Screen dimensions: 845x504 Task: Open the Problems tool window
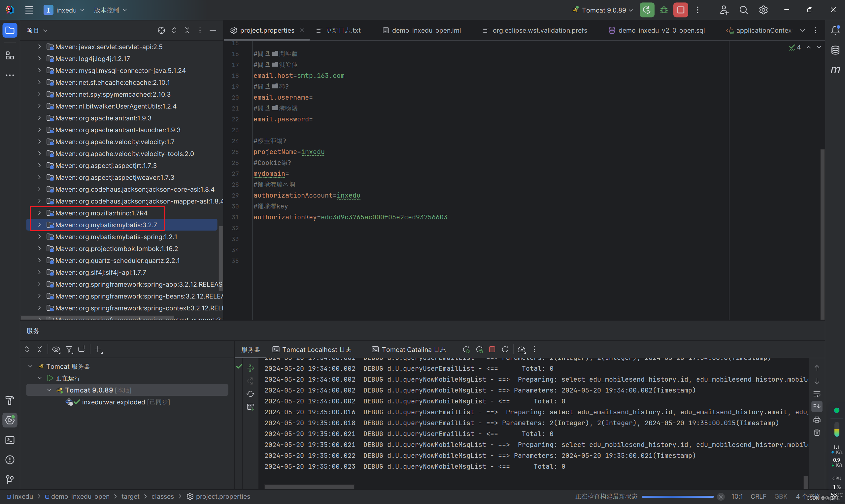[x=10, y=460]
